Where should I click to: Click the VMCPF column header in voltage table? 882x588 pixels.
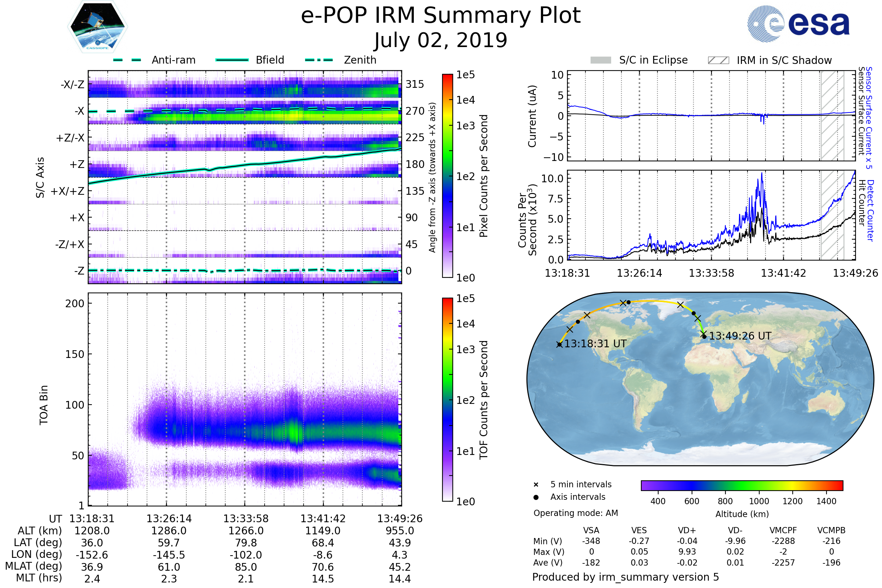[x=783, y=530]
